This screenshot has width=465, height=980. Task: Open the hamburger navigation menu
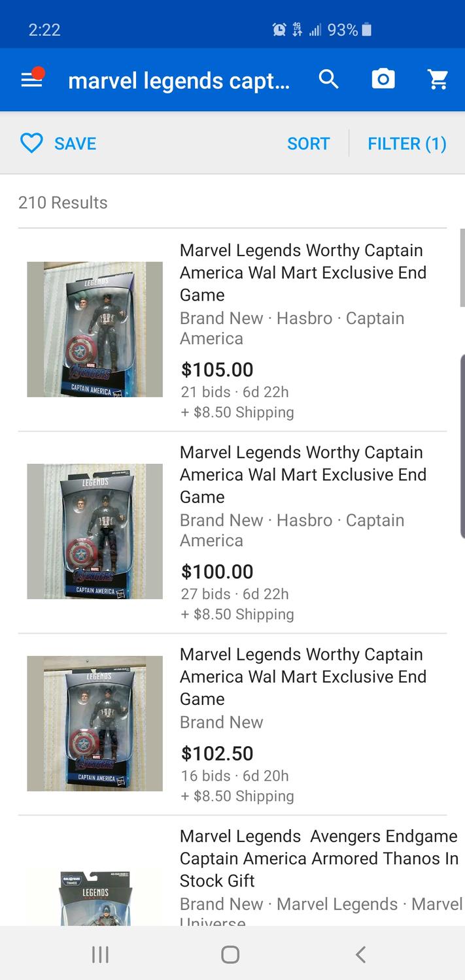pyautogui.click(x=31, y=80)
